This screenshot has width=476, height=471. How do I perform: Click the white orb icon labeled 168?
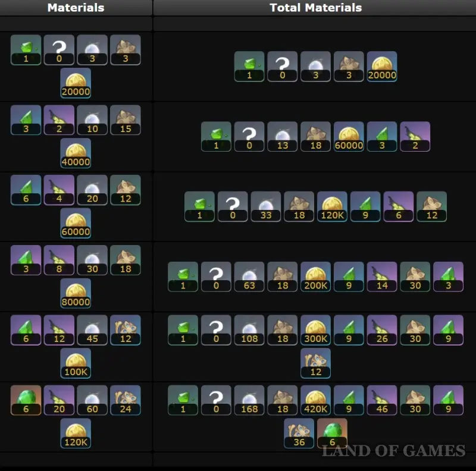point(249,400)
